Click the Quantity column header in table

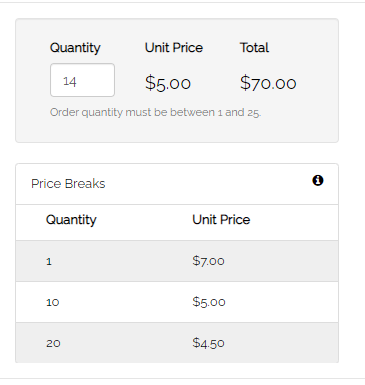pyautogui.click(x=71, y=220)
